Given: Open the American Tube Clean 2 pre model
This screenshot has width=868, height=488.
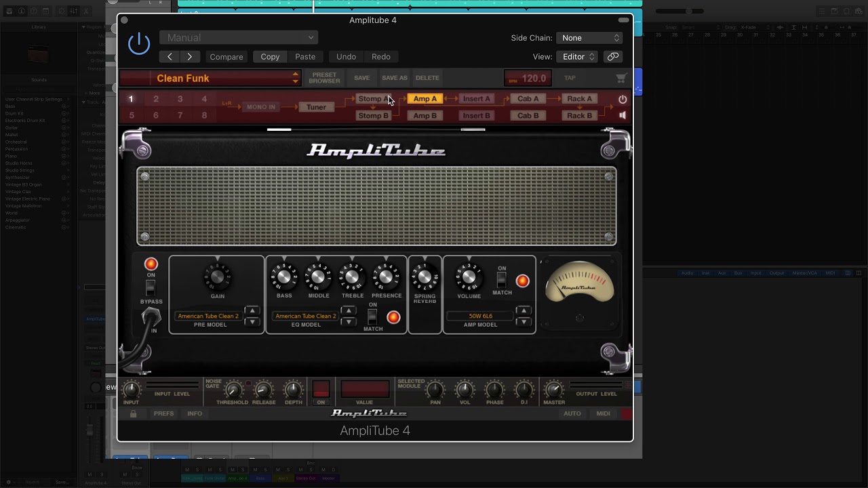Looking at the screenshot, I should pyautogui.click(x=208, y=316).
